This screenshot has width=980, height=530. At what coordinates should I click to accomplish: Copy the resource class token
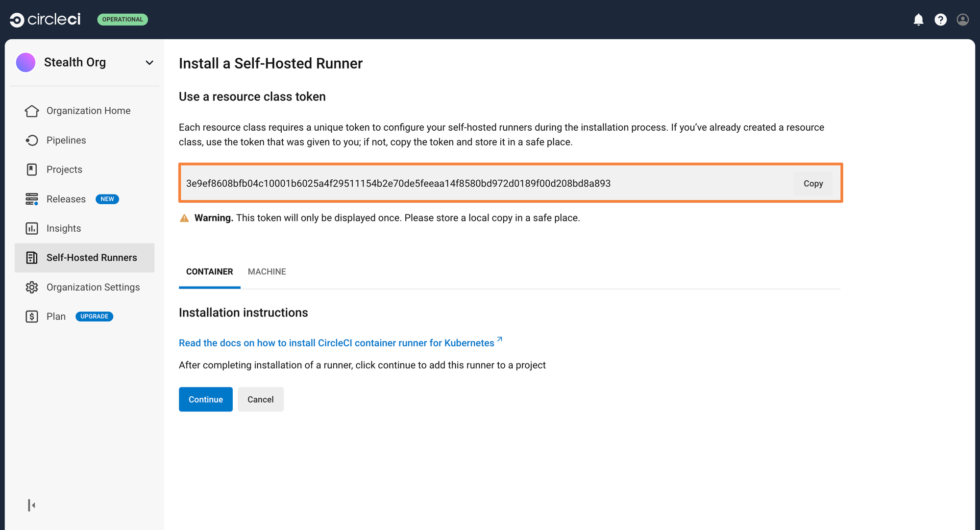click(x=813, y=184)
